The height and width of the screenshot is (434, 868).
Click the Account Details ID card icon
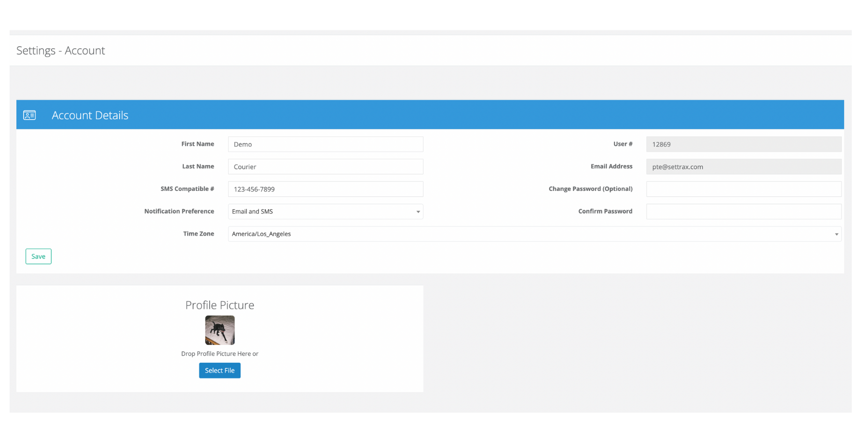pyautogui.click(x=29, y=115)
